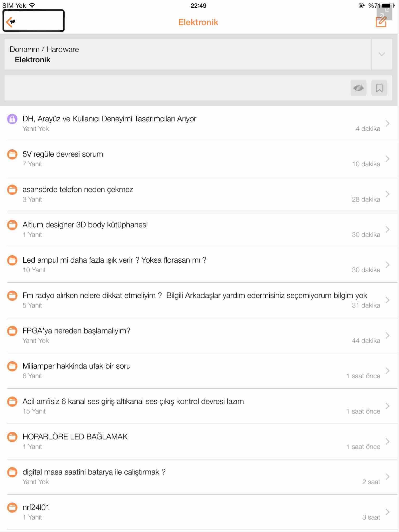The width and height of the screenshot is (399, 532).
Task: Open chevron of 5V regüle devresi row
Action: [387, 159]
